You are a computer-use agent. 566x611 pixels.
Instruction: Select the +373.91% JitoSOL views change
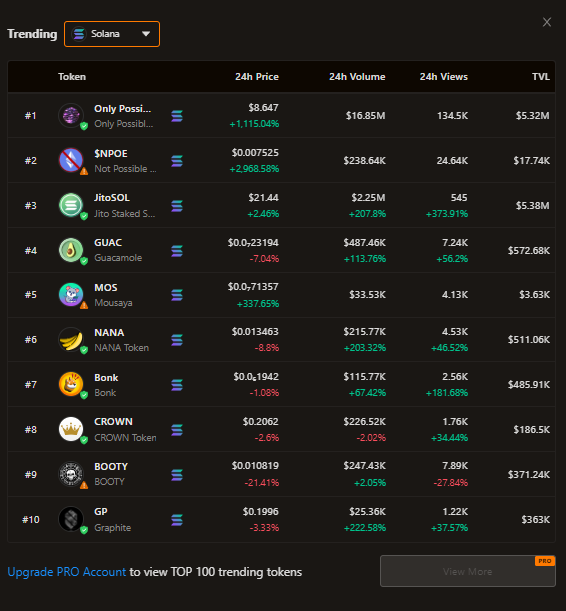point(447,214)
